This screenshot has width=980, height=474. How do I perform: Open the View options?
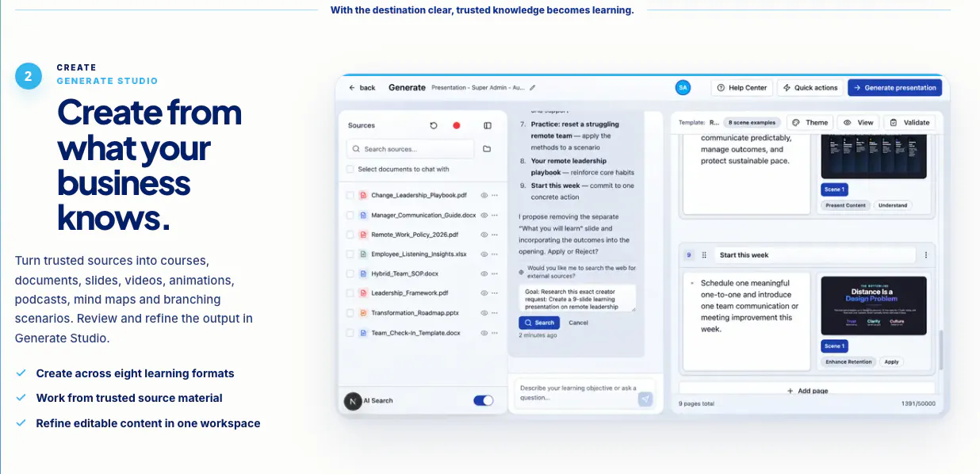click(x=858, y=123)
